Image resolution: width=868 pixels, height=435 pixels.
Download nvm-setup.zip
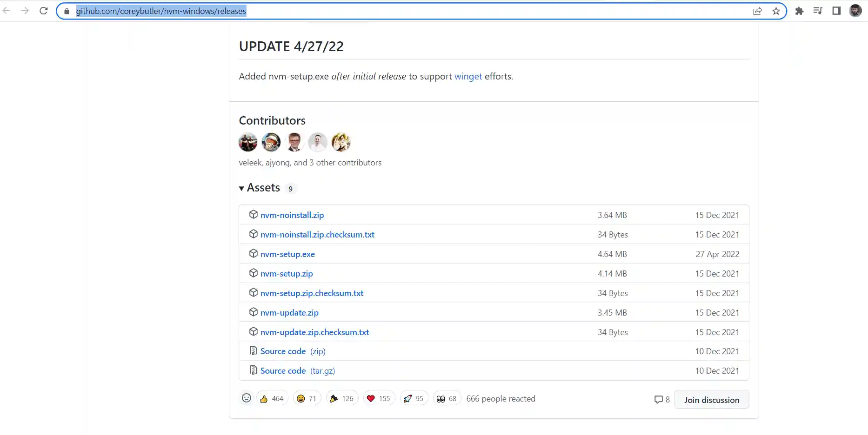[x=287, y=274]
